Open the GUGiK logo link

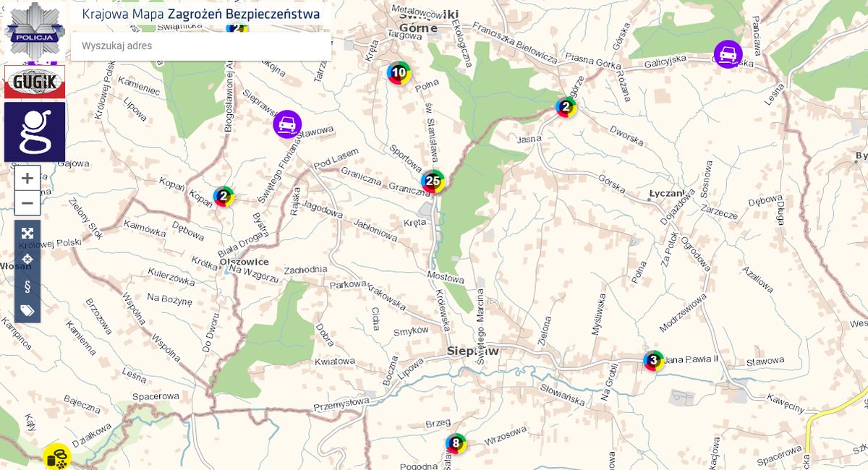click(35, 82)
